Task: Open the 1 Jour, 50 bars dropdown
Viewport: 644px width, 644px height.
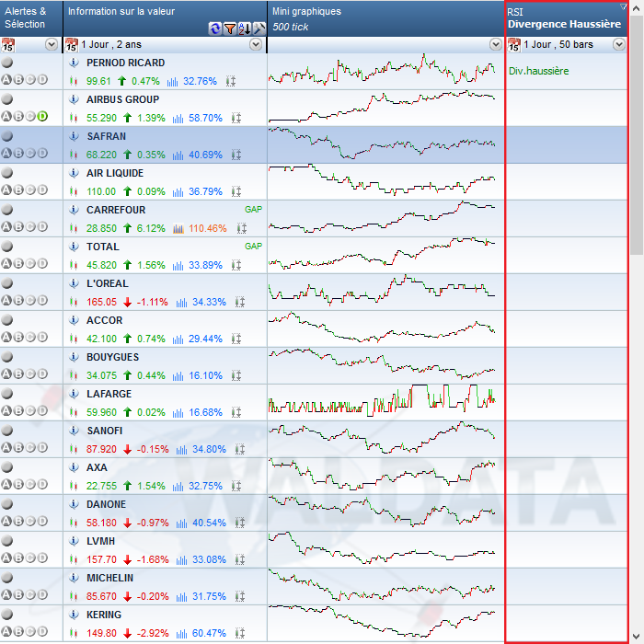Action: tap(619, 44)
